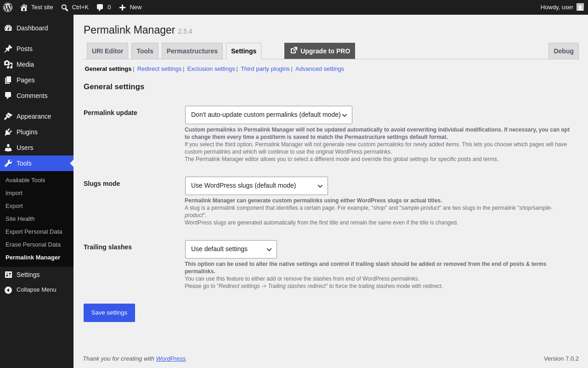The image size is (588, 368).
Task: Click the Version 7.0.2 footer text
Action: (x=561, y=359)
